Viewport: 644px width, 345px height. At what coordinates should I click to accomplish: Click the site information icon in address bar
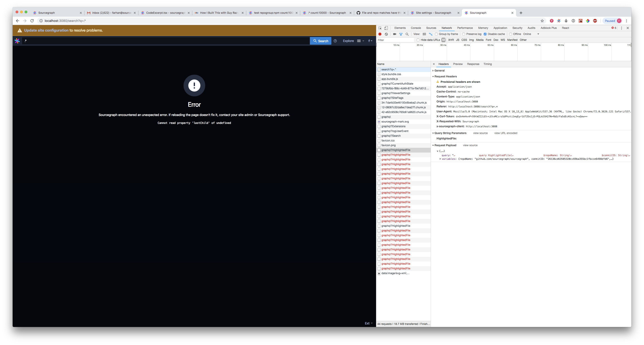coord(41,21)
